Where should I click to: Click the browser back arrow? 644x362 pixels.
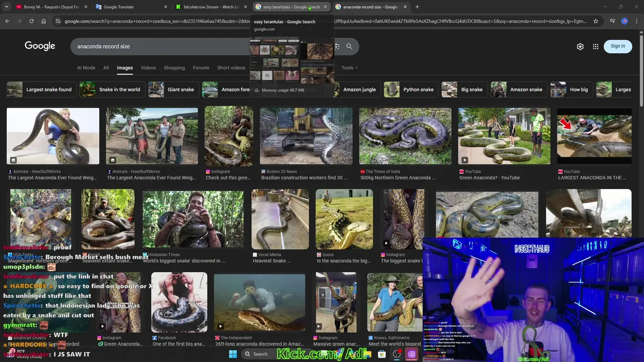click(7, 21)
